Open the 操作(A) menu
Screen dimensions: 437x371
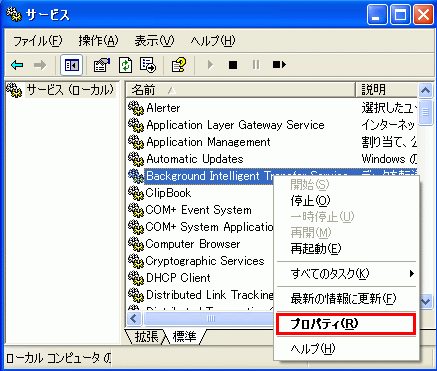point(99,41)
